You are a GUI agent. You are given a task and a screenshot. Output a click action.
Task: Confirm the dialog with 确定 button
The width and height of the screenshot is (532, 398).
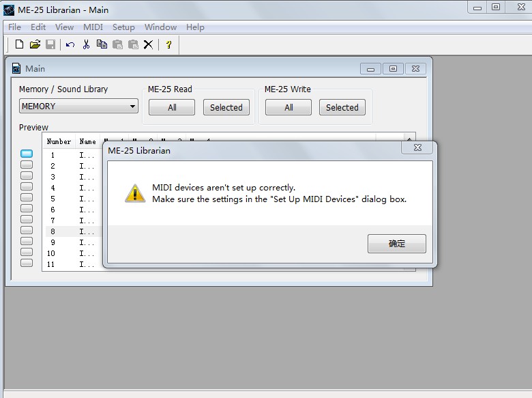pyautogui.click(x=397, y=244)
